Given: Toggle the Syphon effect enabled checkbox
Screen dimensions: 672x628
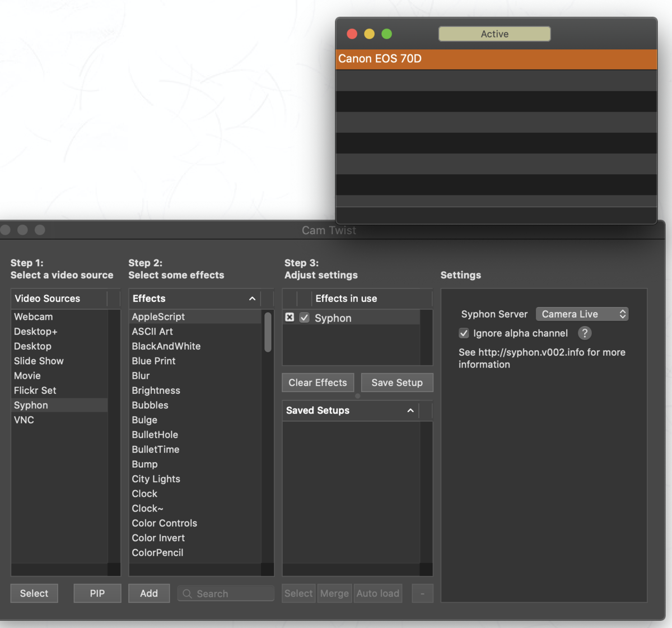Looking at the screenshot, I should (x=304, y=318).
